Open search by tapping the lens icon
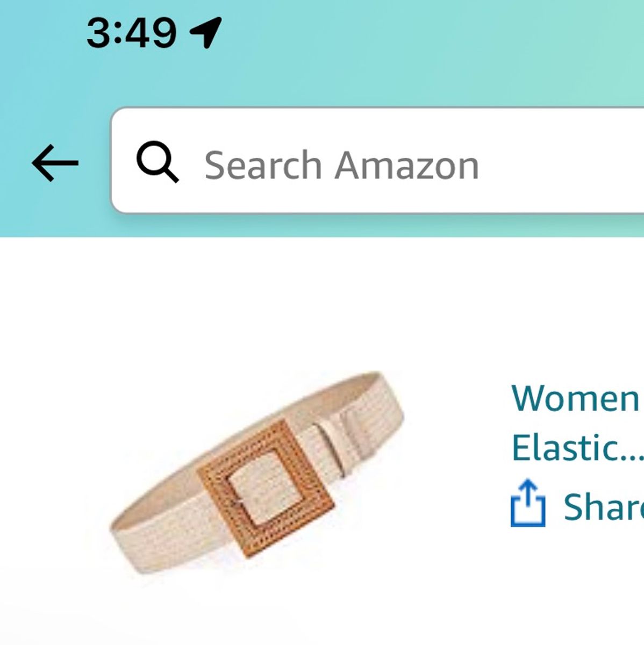The image size is (644, 645). (x=159, y=163)
